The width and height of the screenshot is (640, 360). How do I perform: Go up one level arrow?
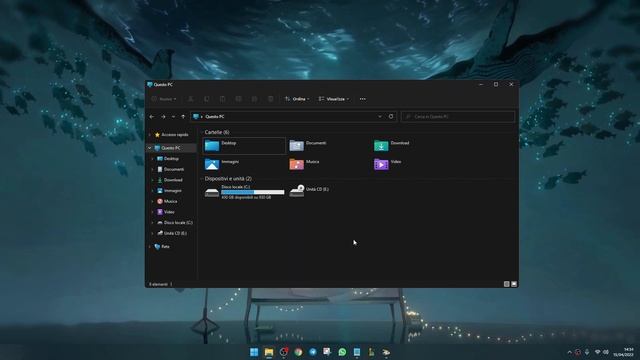tap(183, 117)
